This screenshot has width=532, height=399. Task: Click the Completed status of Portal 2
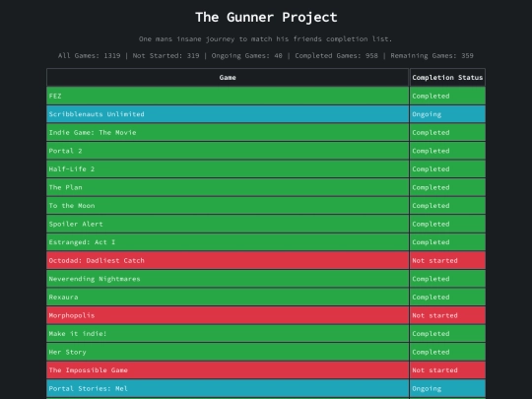click(447, 151)
